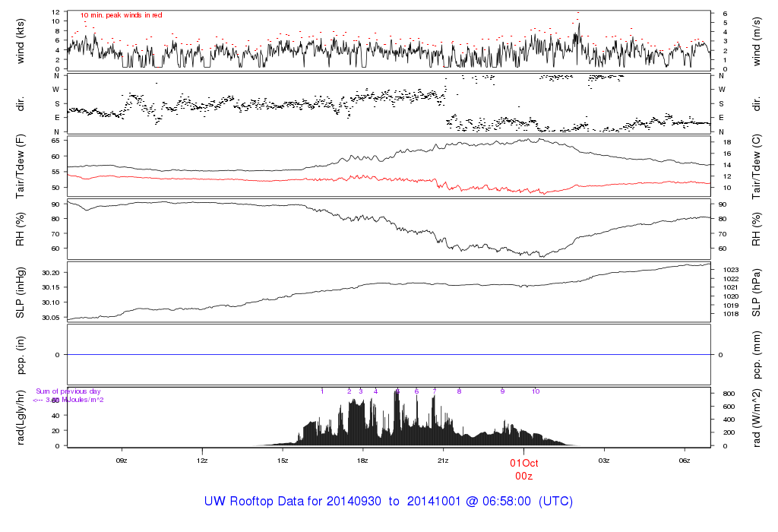Click the 'W' tick on left direction axis

56,90
